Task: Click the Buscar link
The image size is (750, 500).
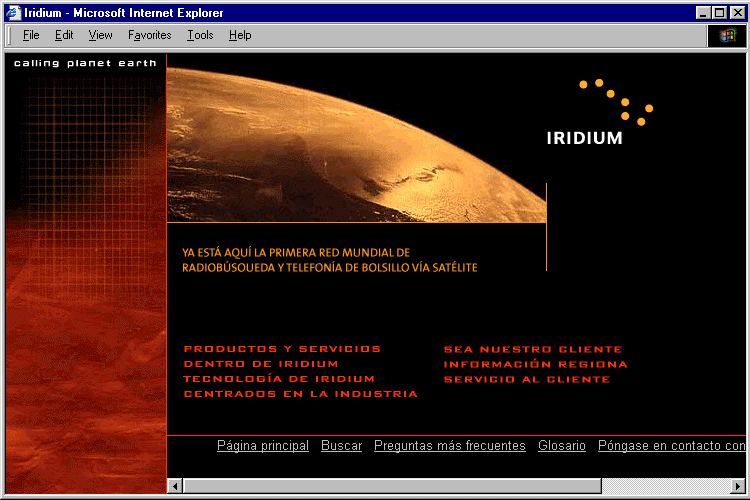Action: (x=342, y=445)
